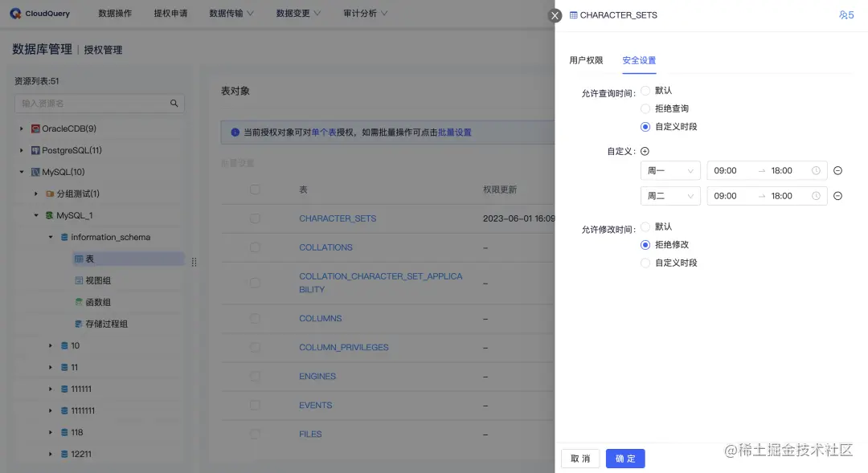The image size is (868, 473).
Task: Click the information_schema schema icon
Action: pyautogui.click(x=64, y=238)
